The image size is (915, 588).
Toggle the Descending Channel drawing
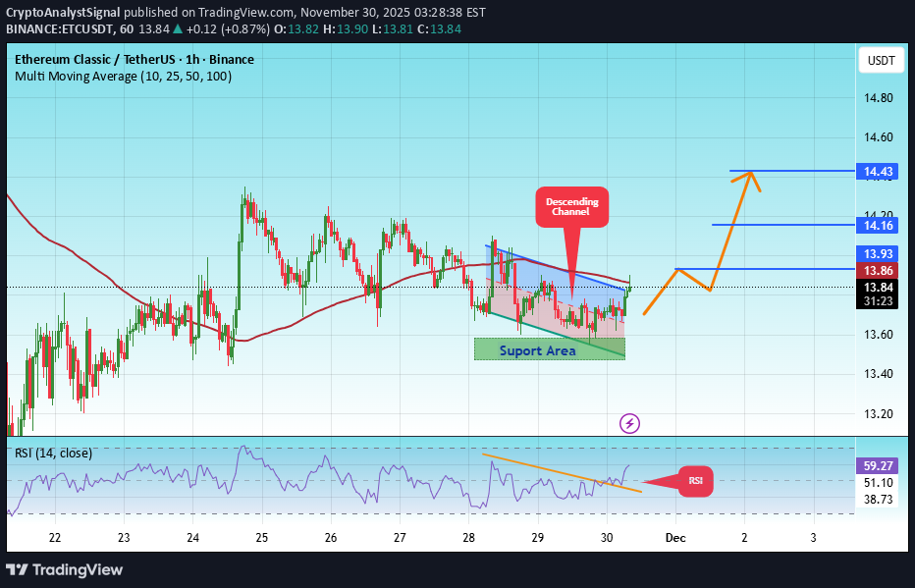click(x=571, y=206)
